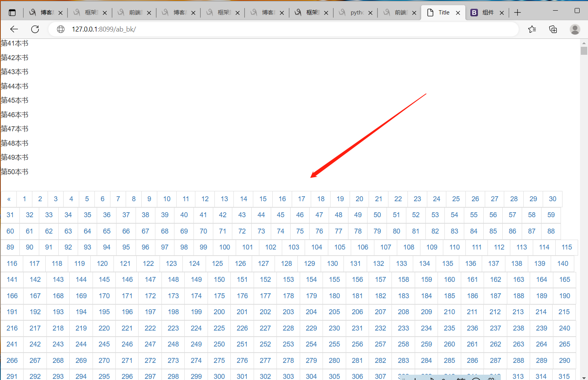Open pagination page 31
588x380 pixels.
10,215
